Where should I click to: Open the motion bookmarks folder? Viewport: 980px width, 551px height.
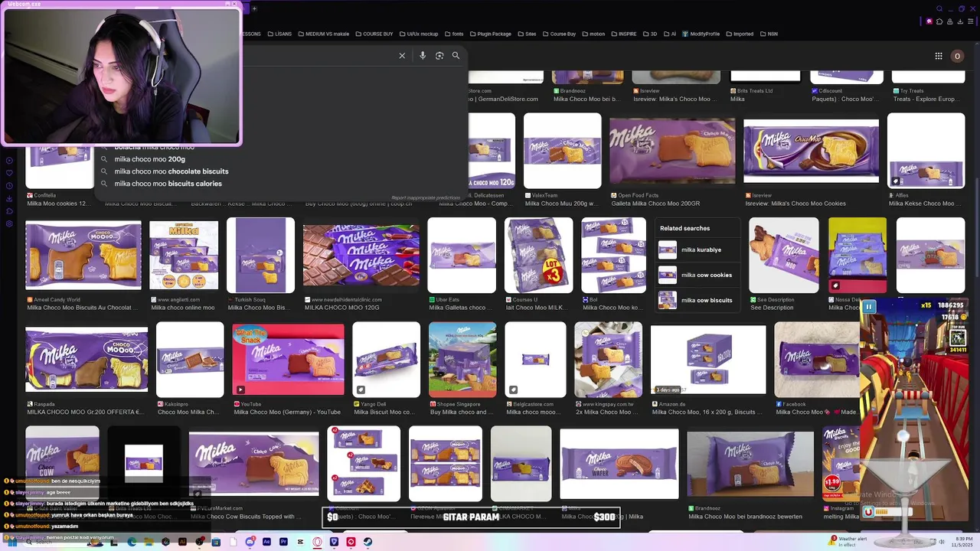click(593, 34)
